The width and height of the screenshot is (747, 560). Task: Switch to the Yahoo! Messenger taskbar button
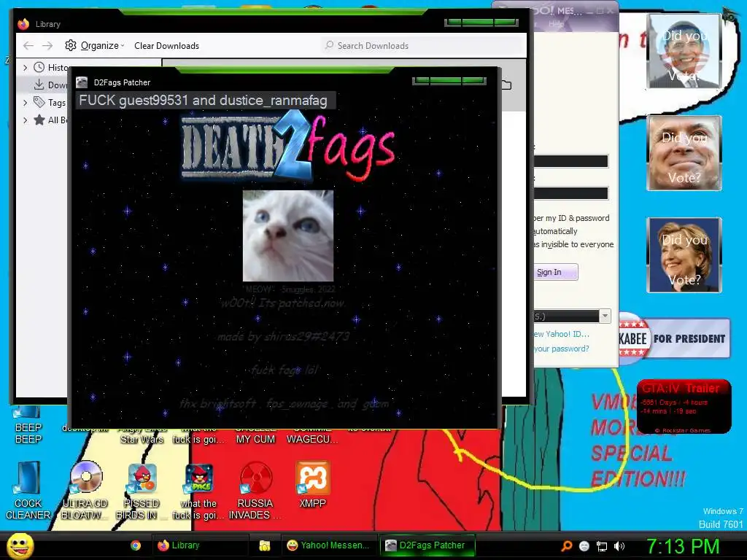[x=328, y=545]
